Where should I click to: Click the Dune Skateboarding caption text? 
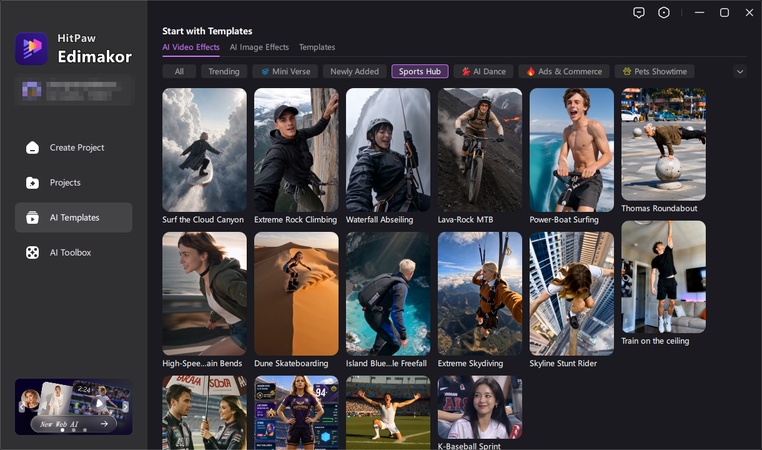tap(291, 363)
